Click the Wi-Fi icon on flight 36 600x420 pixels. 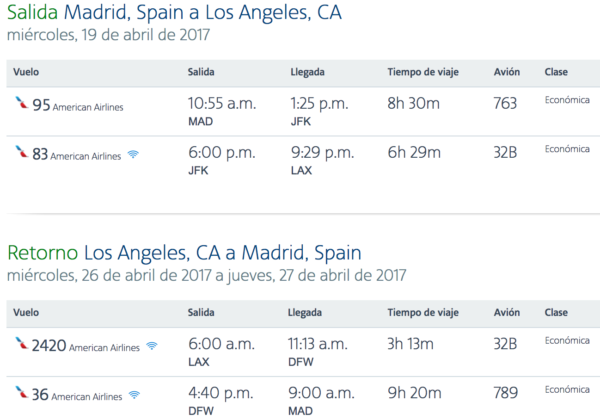(x=134, y=395)
